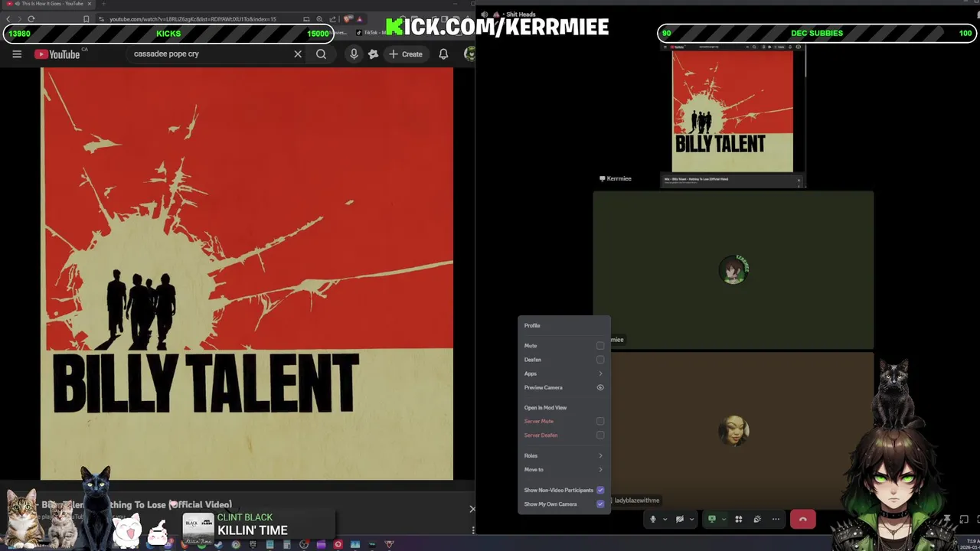Go to the YouTube home logo
This screenshot has height=551, width=980.
point(57,54)
